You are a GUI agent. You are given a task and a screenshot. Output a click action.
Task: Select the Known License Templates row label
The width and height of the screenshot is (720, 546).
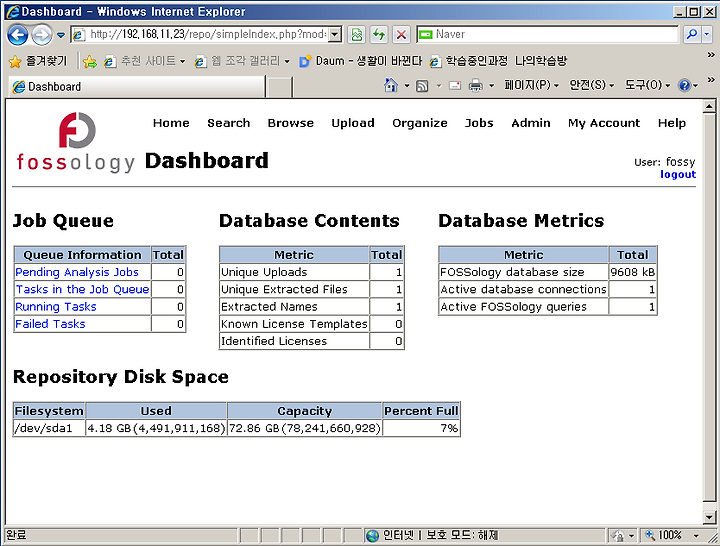click(294, 324)
